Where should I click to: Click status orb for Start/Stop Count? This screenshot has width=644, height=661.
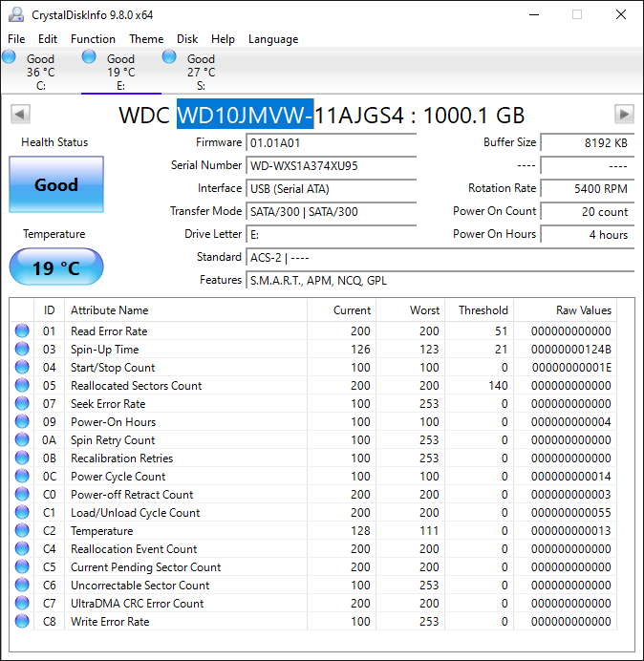tap(22, 367)
